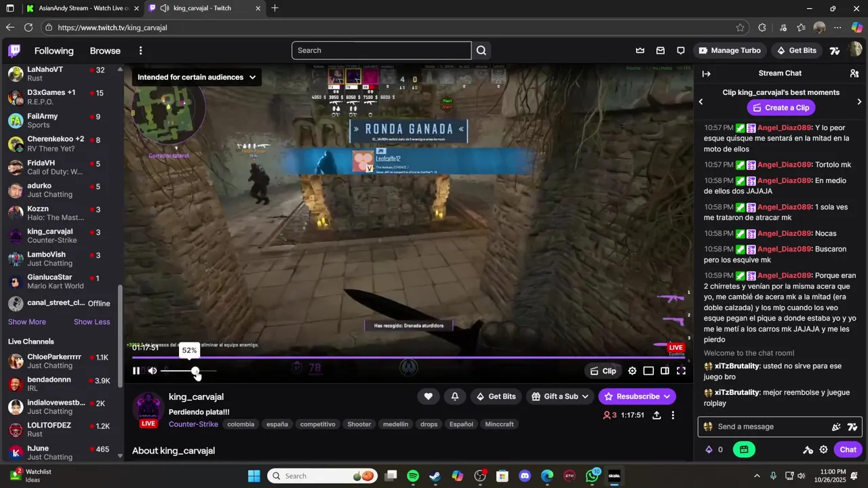Toggle the notification bell for king_carvajal
Image resolution: width=868 pixels, height=488 pixels.
click(455, 396)
